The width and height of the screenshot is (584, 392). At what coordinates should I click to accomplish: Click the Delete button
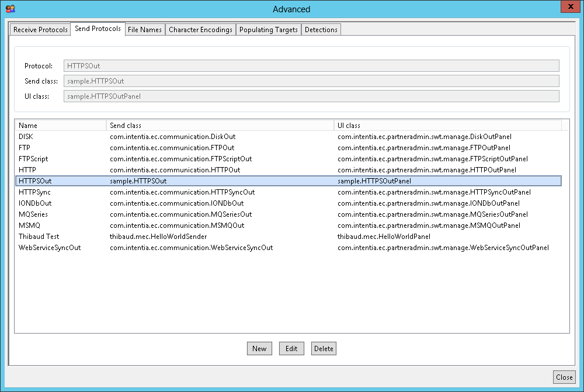click(x=324, y=349)
